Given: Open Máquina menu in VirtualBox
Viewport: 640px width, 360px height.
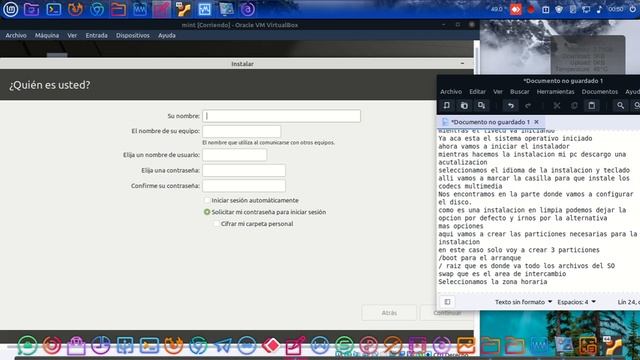Looking at the screenshot, I should pyautogui.click(x=47, y=36).
